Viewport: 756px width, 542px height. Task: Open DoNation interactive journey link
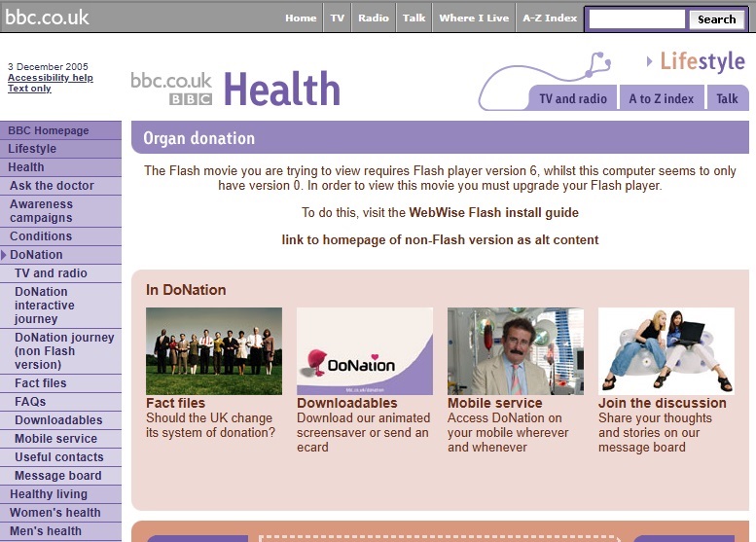[60, 306]
